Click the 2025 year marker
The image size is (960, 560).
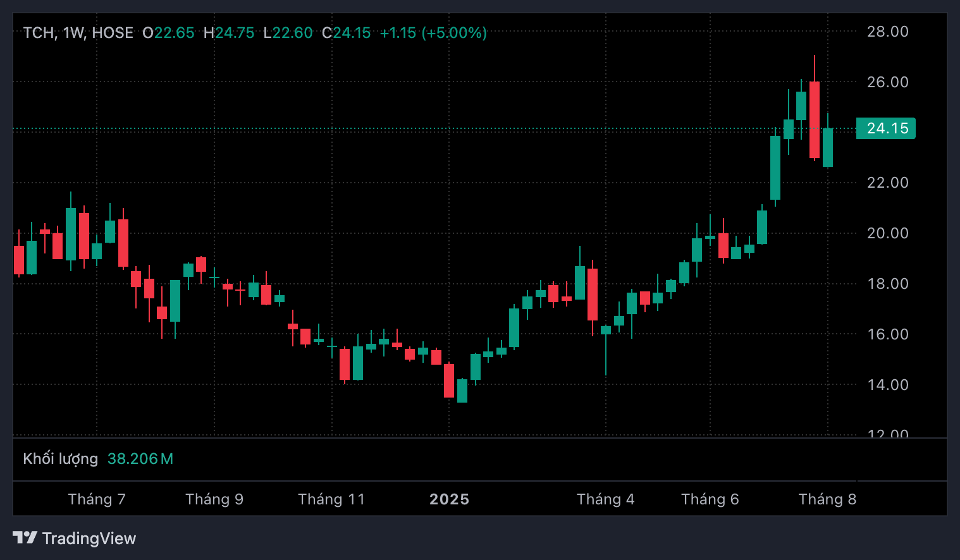tap(449, 499)
